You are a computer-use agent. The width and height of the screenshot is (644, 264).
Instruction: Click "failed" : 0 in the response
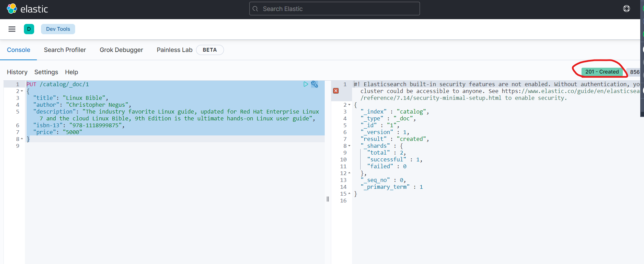point(387,166)
